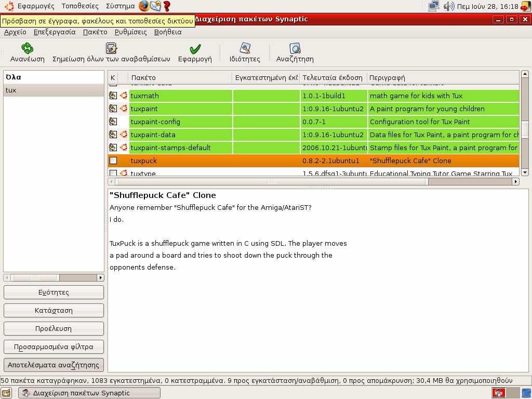Open Αναζήτηση search icon

(x=295, y=48)
